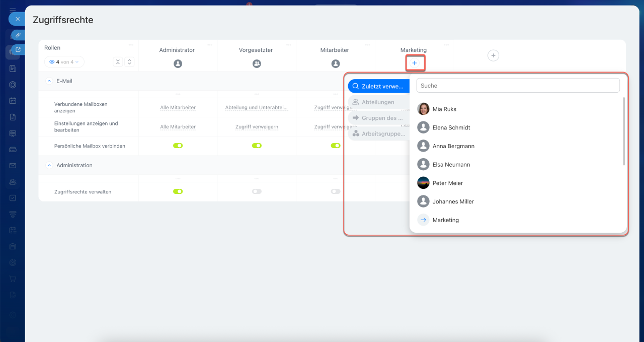The height and width of the screenshot is (342, 644).
Task: Switch to the Abteilungen tab
Action: pos(378,102)
